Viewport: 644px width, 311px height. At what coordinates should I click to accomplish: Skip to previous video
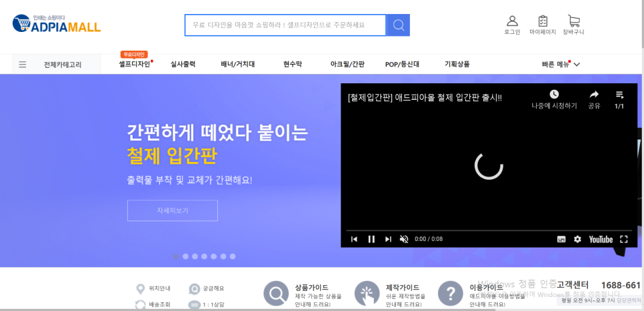[x=354, y=239]
